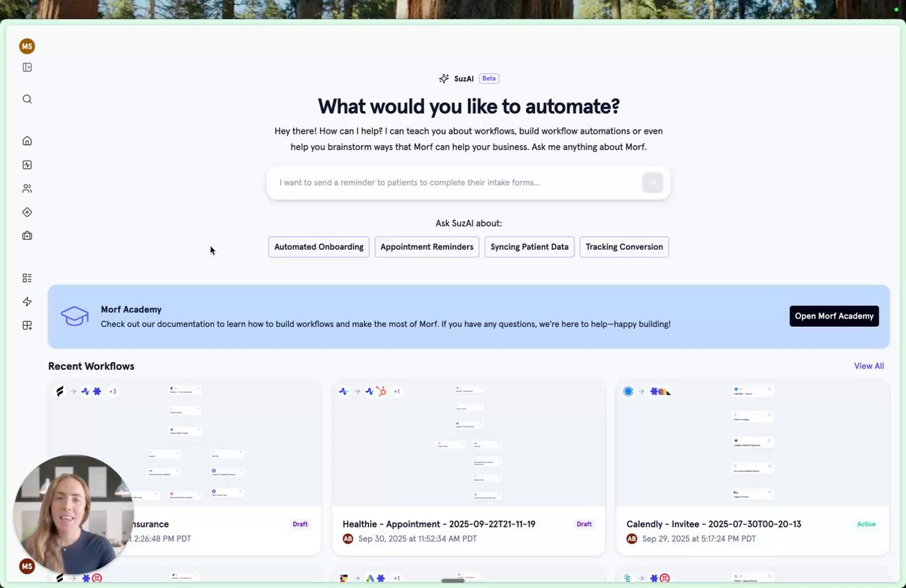Click AB avatar on Healthie Appointment card

point(348,538)
